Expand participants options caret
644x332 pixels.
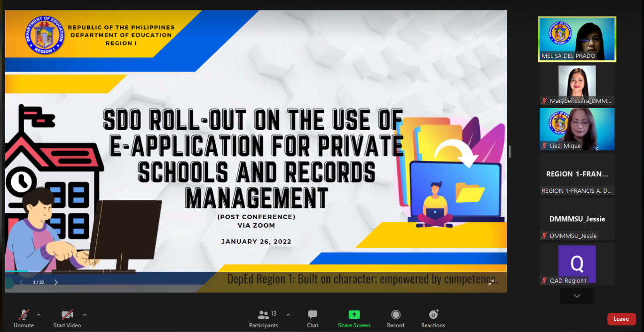[288, 315]
